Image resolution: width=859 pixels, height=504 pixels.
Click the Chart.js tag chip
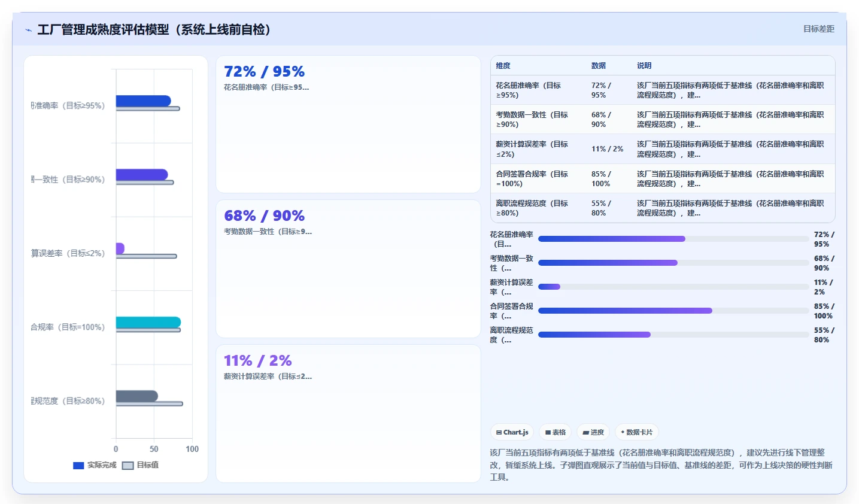pos(512,432)
